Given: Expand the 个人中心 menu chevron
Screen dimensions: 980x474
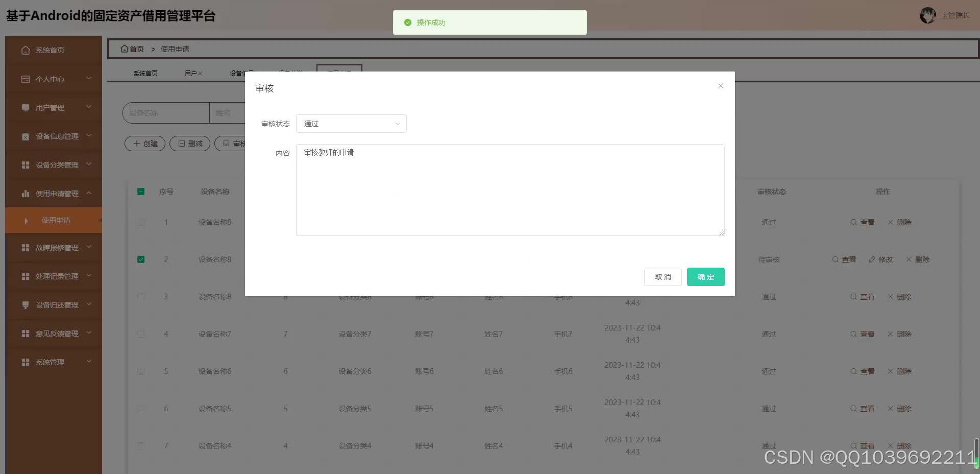Looking at the screenshot, I should click(x=89, y=78).
